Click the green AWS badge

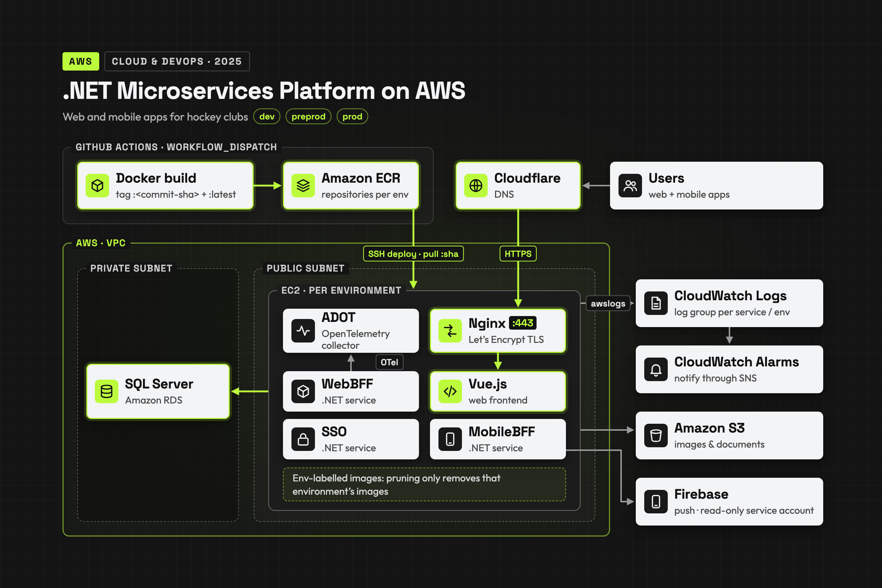click(80, 61)
